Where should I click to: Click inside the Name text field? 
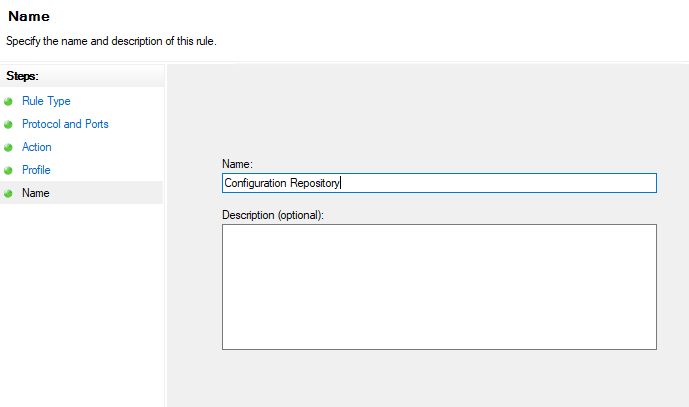(x=500, y=183)
